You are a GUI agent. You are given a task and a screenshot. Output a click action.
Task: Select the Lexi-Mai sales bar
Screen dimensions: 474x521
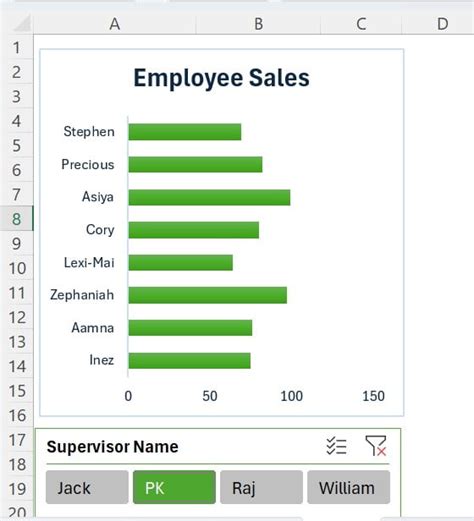(x=181, y=263)
